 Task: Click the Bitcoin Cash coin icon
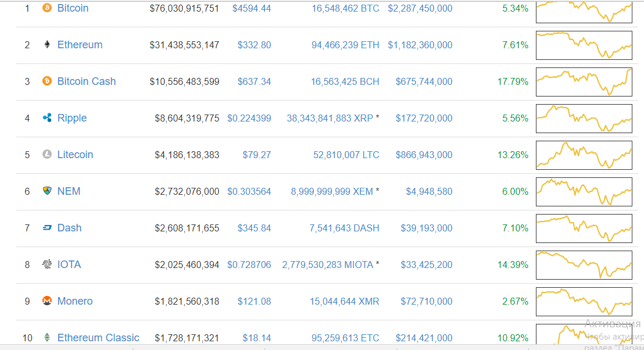pos(47,81)
